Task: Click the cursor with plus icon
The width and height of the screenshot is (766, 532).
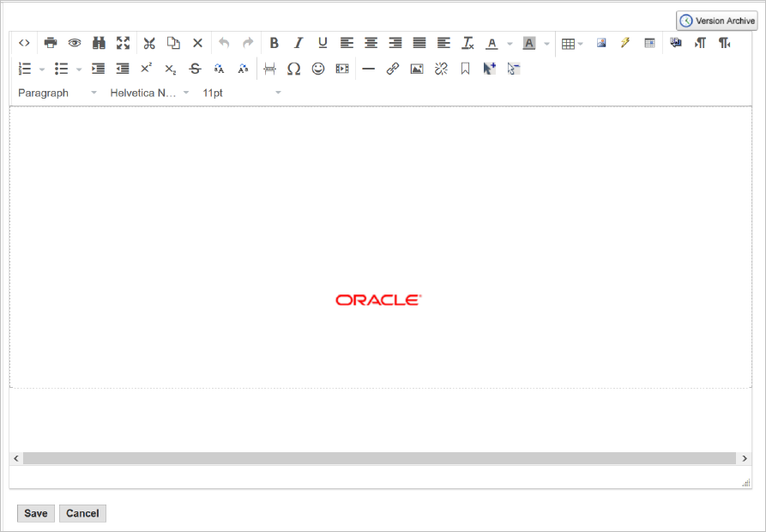Action: pos(490,69)
